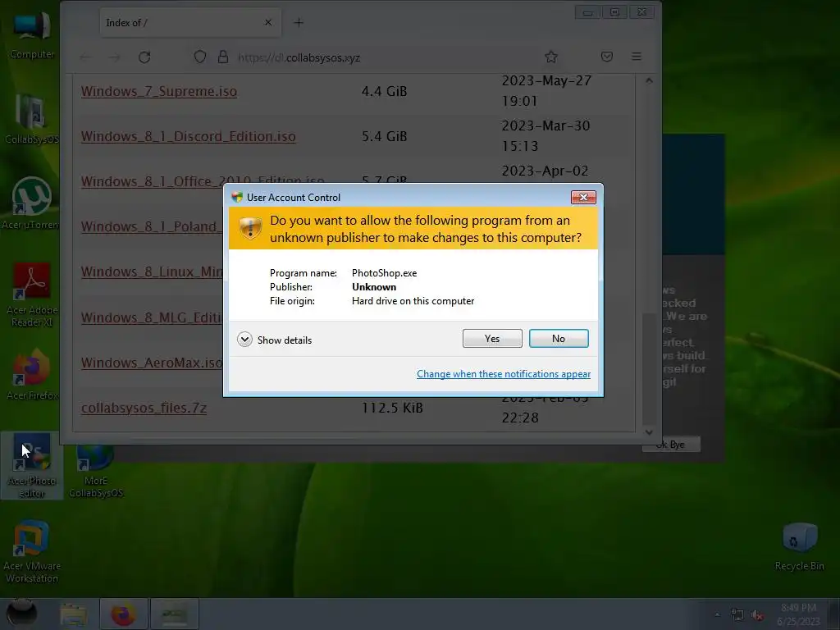Select Acer Photo Editor desktop shortcut
This screenshot has height=630, width=840.
32,465
